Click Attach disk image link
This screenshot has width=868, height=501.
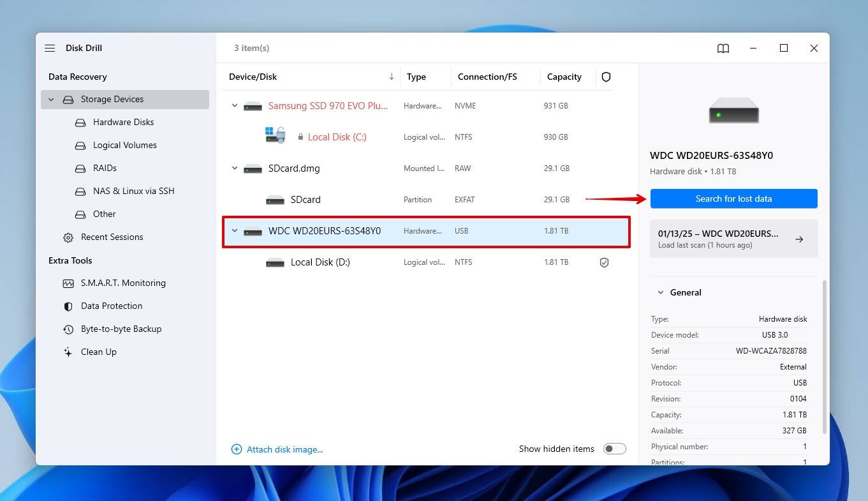(x=284, y=449)
